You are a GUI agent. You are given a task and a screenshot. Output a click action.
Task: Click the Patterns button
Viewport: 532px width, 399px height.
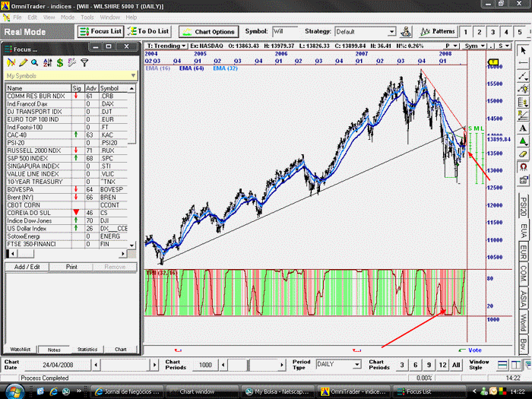point(438,32)
